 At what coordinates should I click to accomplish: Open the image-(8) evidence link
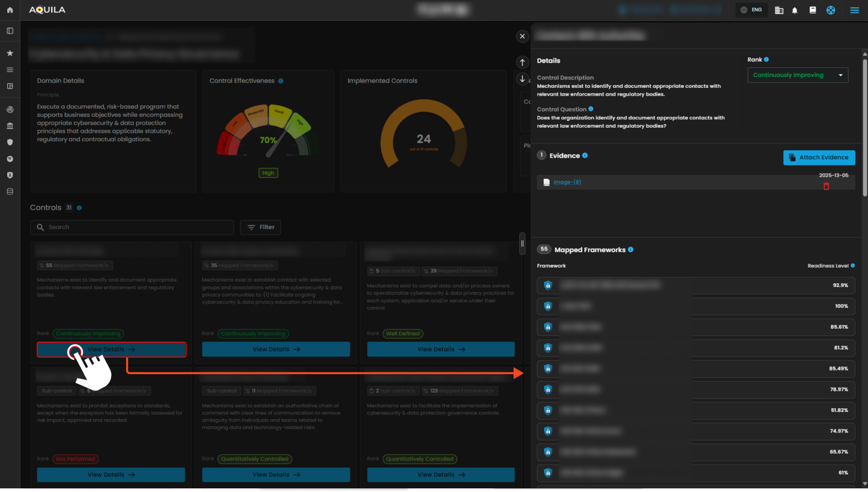coord(567,182)
